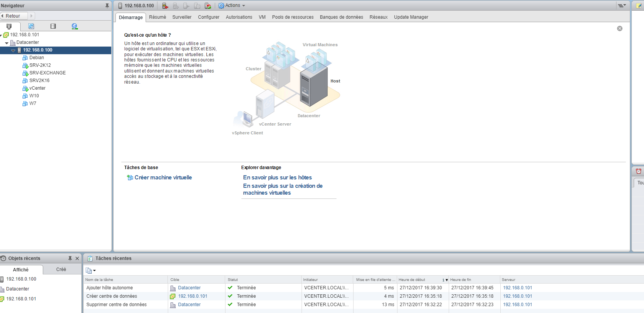
Task: Open the work in progress notes icon
Action: click(x=639, y=6)
